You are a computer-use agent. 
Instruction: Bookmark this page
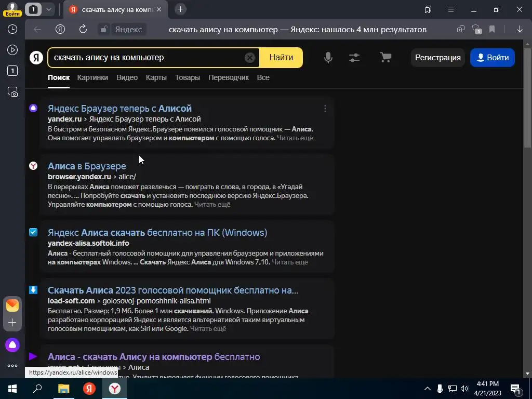492,30
